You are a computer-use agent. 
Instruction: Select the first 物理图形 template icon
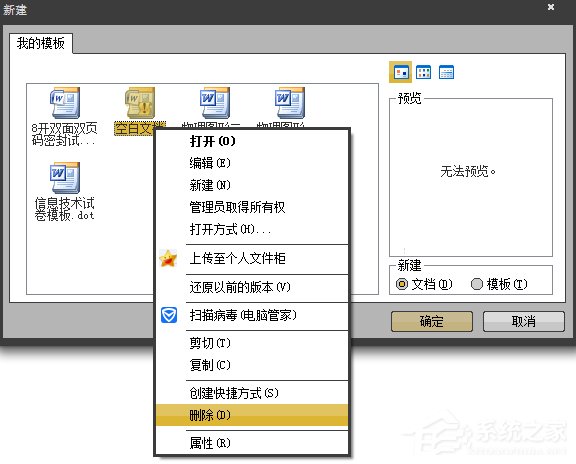pos(215,104)
